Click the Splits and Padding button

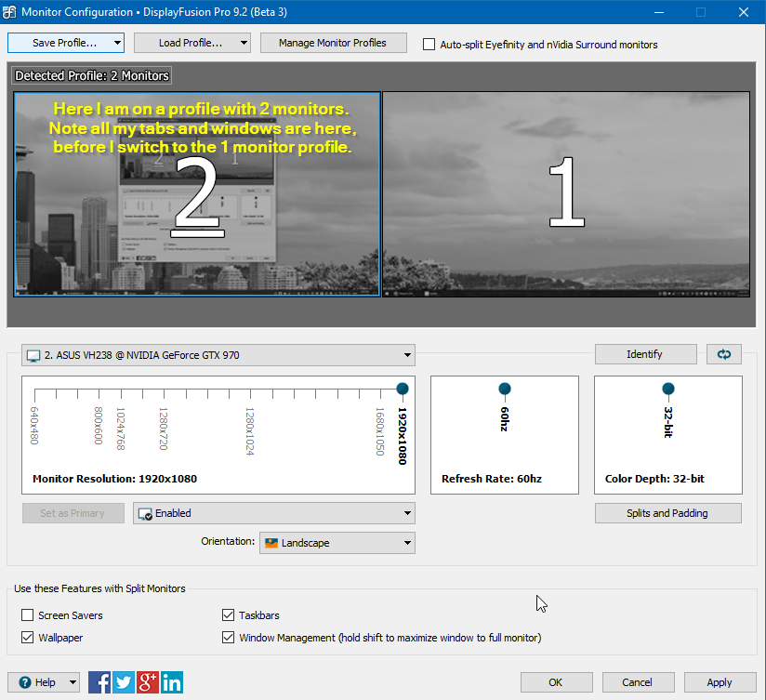click(667, 513)
